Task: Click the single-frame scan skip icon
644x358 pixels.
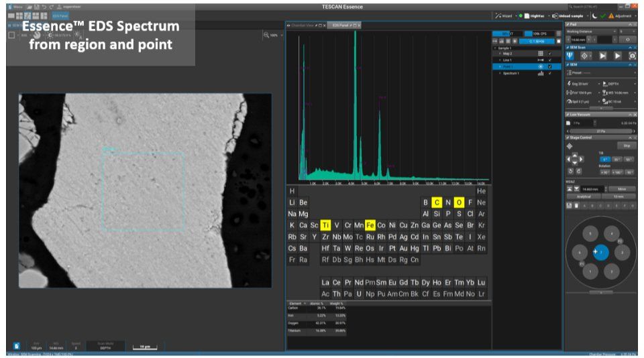Action: point(602,56)
